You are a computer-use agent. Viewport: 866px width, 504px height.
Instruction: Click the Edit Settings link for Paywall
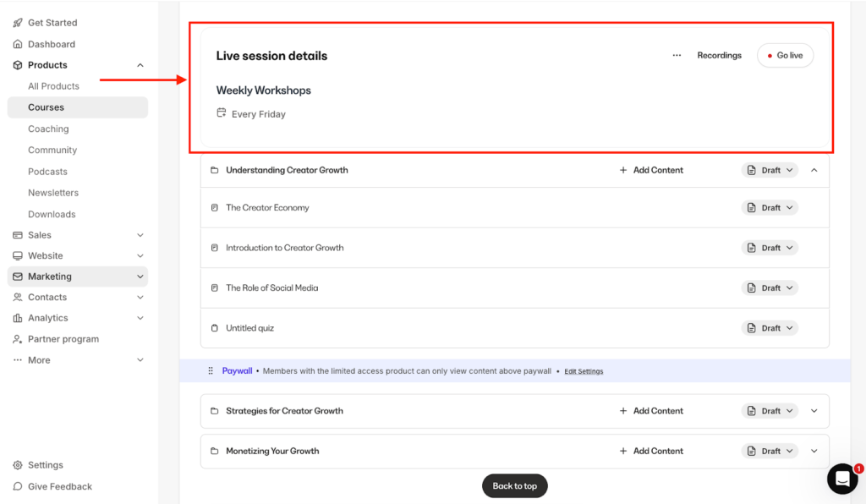tap(584, 371)
